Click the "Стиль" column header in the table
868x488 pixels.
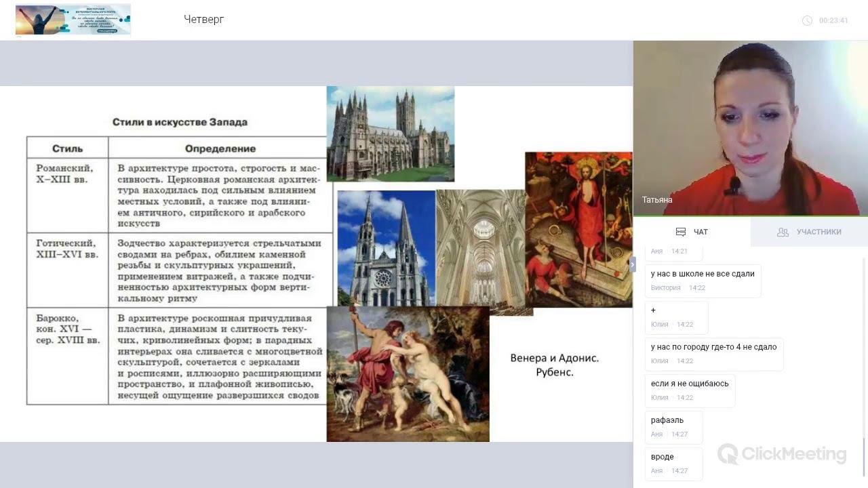click(x=68, y=148)
